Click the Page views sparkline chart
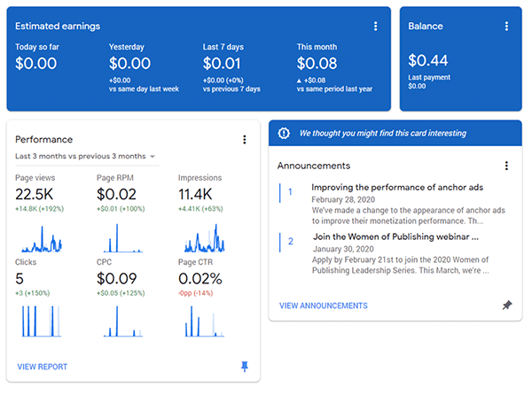The image size is (532, 395). pyautogui.click(x=43, y=238)
